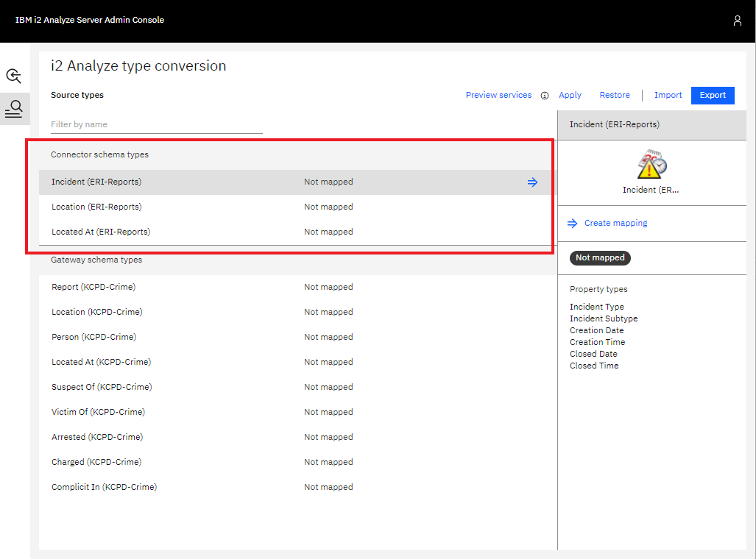
Task: Open the search-zoom sidebar icon
Action: click(14, 76)
